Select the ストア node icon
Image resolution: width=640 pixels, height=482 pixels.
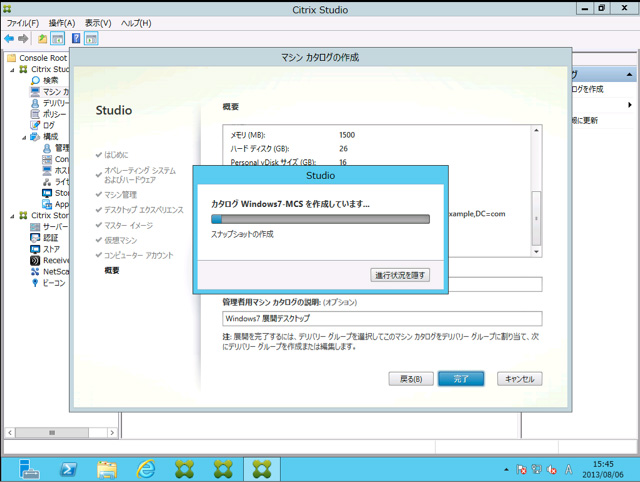pos(36,249)
